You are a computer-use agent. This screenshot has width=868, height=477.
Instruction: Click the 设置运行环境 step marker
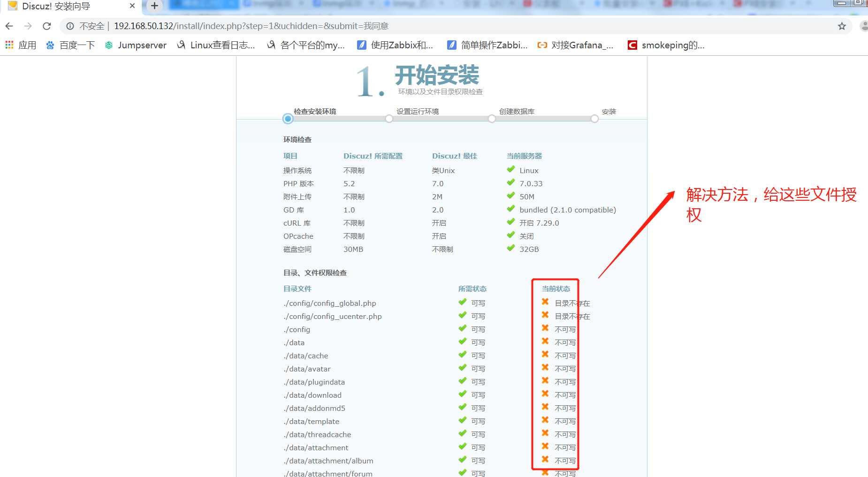(x=389, y=119)
